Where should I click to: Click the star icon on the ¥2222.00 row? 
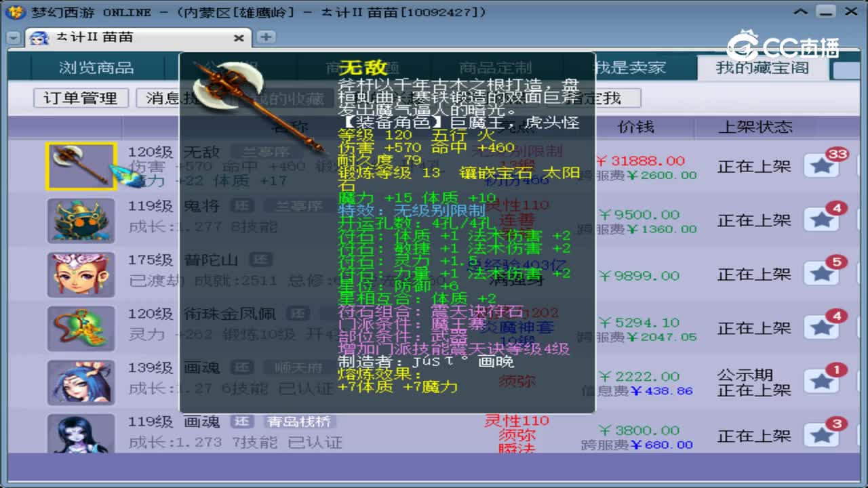(822, 382)
